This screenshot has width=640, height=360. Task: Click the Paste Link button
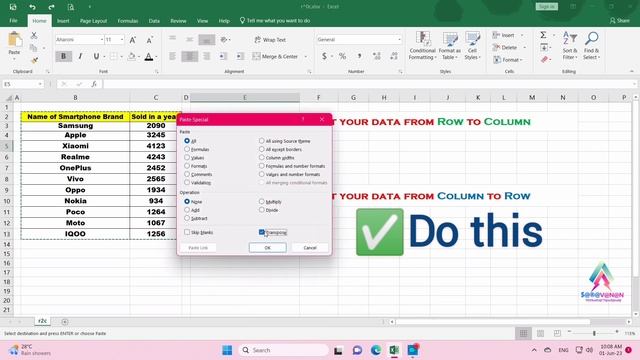pos(198,248)
